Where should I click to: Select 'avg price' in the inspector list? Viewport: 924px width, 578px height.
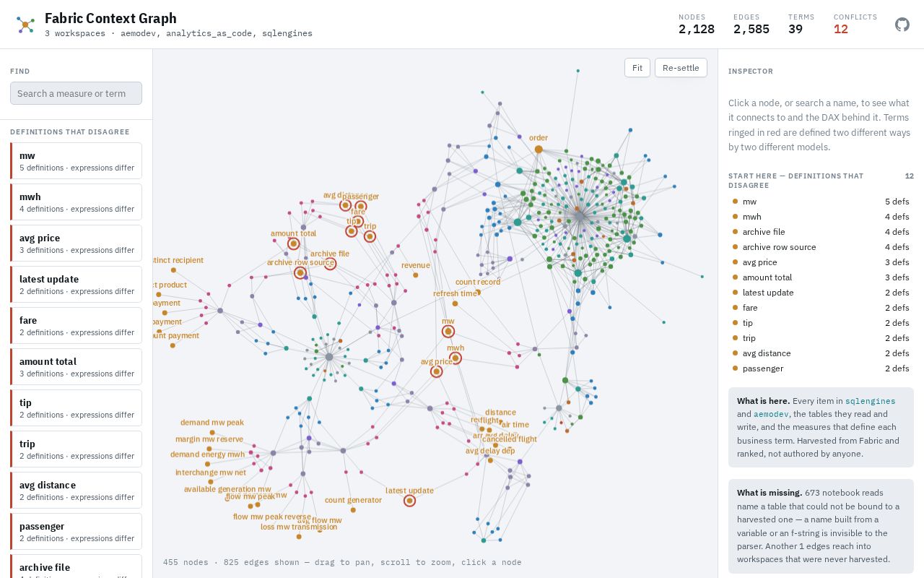821,262
